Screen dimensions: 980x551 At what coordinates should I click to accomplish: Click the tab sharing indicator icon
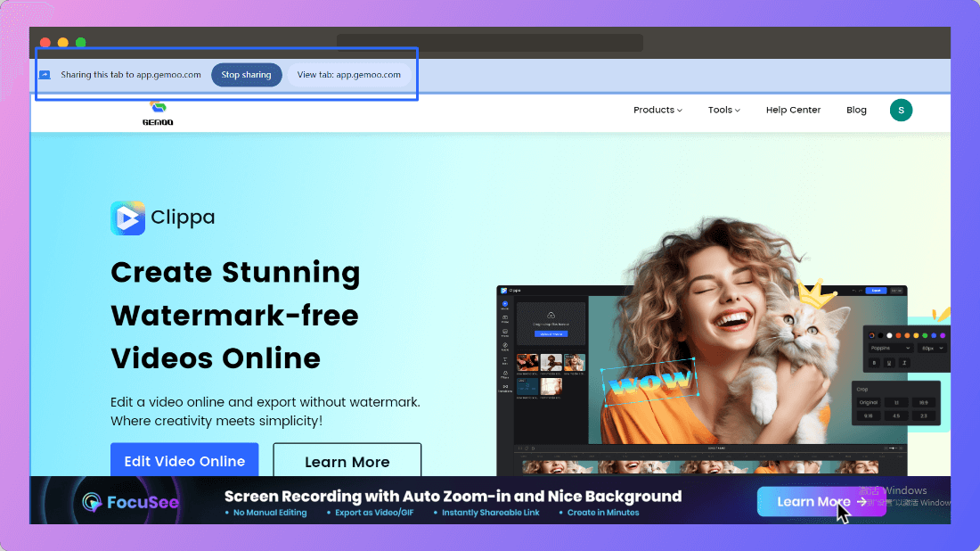(45, 74)
